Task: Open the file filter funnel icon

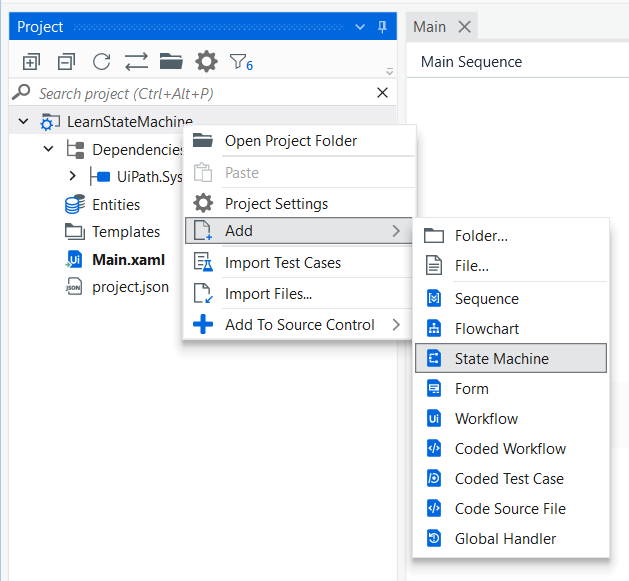Action: pyautogui.click(x=241, y=62)
